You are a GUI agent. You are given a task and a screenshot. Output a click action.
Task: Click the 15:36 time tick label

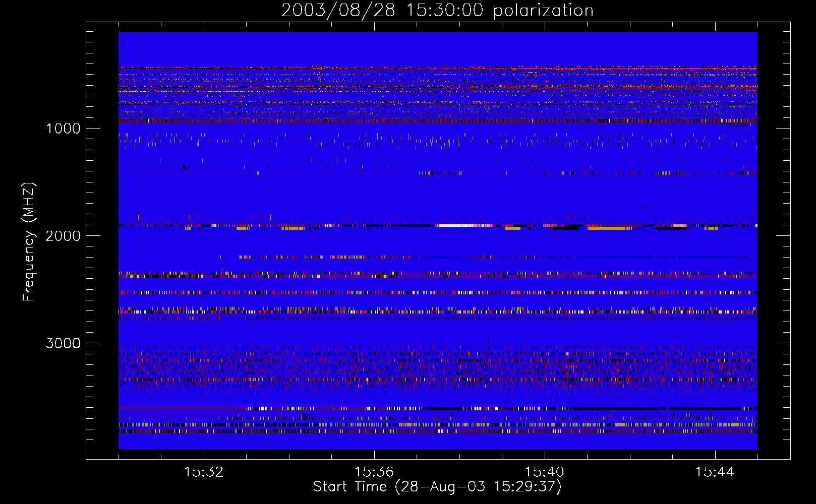coord(374,472)
